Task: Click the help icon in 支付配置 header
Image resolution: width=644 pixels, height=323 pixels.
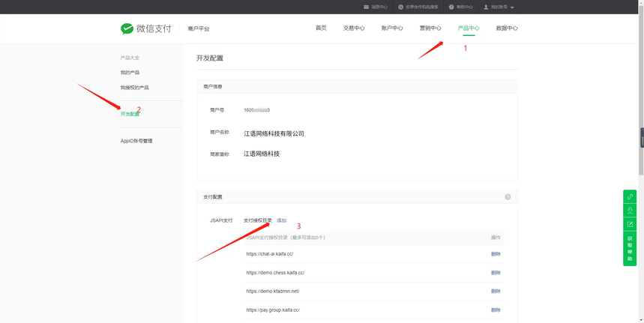Action: coord(508,197)
